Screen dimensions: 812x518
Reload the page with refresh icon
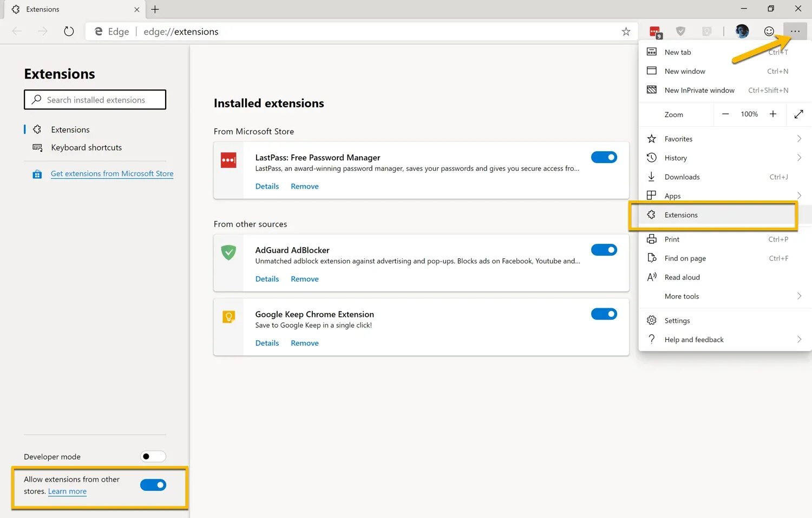click(x=69, y=31)
